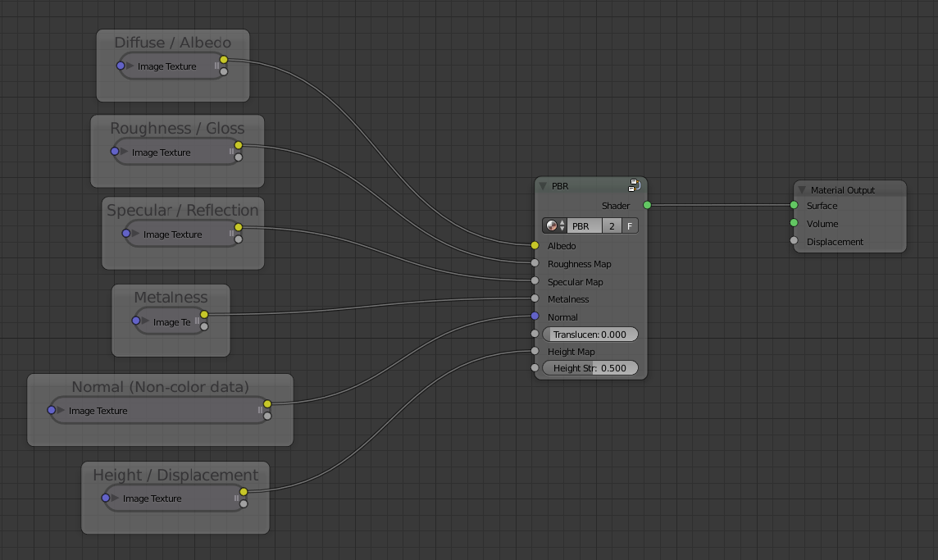
Task: Adjust the Height Str 0.500 slider
Action: (590, 368)
